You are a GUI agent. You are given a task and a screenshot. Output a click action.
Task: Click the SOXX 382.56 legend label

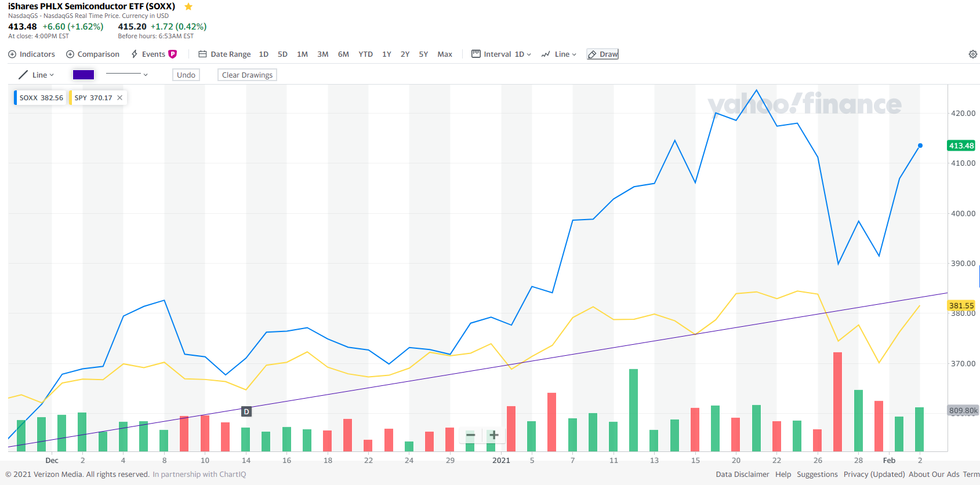(41, 97)
